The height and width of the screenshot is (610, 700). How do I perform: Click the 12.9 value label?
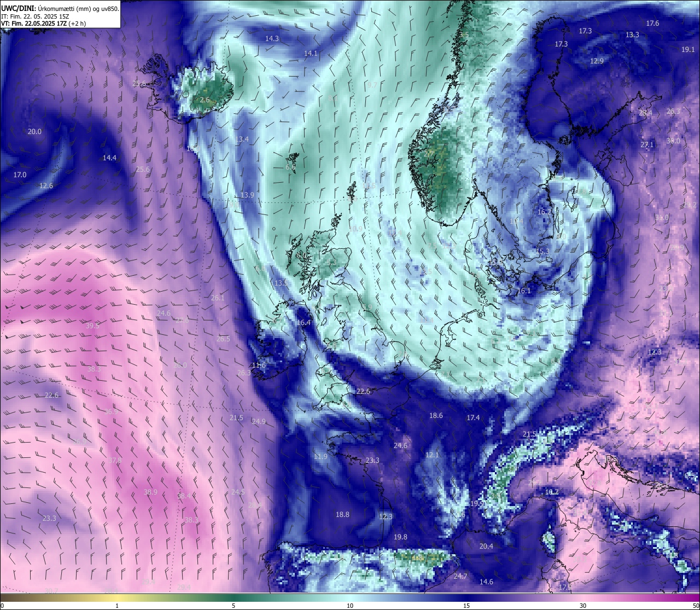[597, 61]
